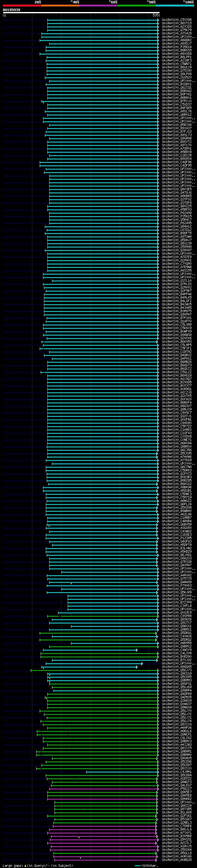Choose the UniRef100_A9VDJ7 hit
This screenshot has height=868, width=197.
[x=177, y=43]
